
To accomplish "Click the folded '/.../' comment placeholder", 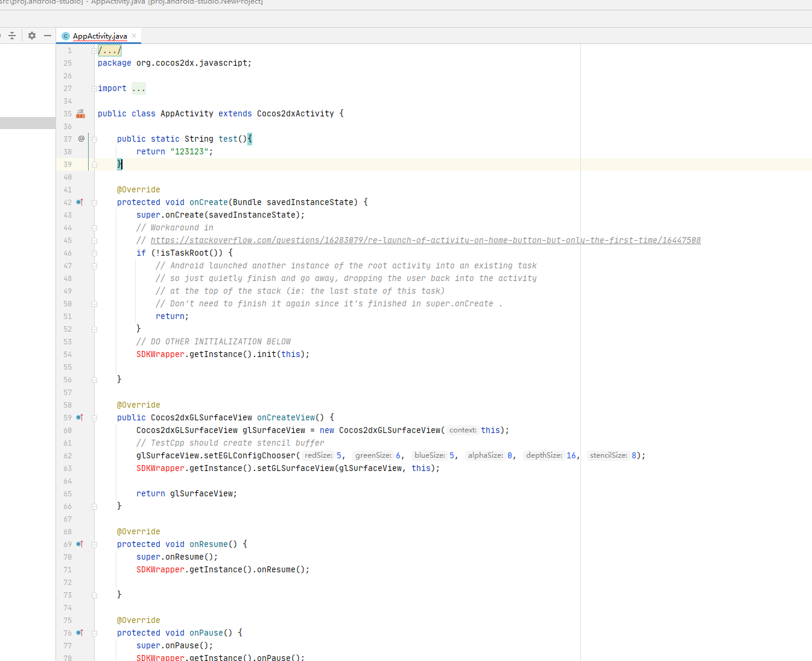I will click(110, 51).
